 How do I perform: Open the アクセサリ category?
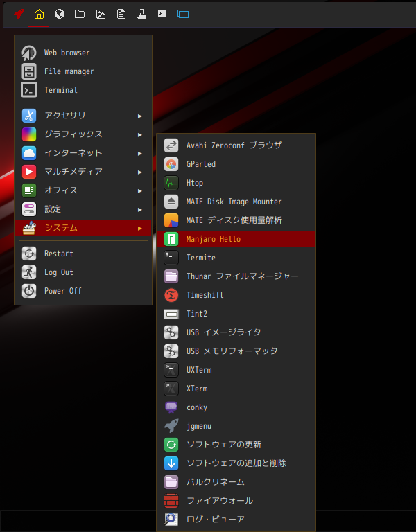83,116
